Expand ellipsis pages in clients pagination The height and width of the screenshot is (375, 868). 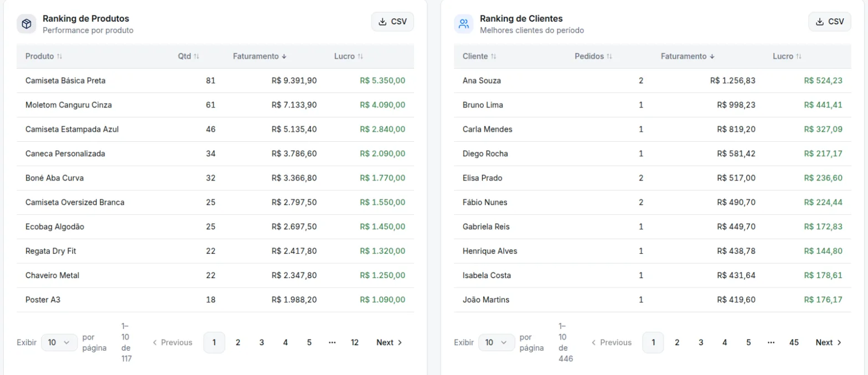(771, 342)
